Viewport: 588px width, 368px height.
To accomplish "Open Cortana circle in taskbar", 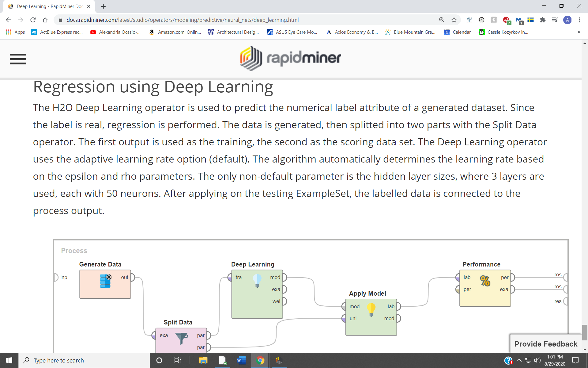I will tap(159, 360).
